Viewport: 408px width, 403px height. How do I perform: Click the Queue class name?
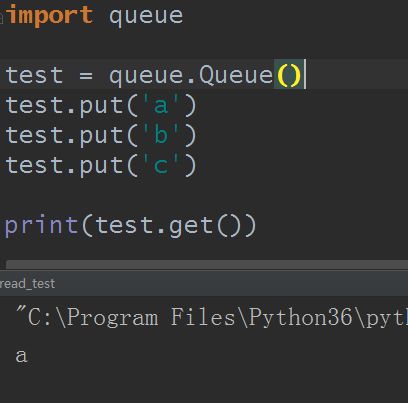(236, 75)
